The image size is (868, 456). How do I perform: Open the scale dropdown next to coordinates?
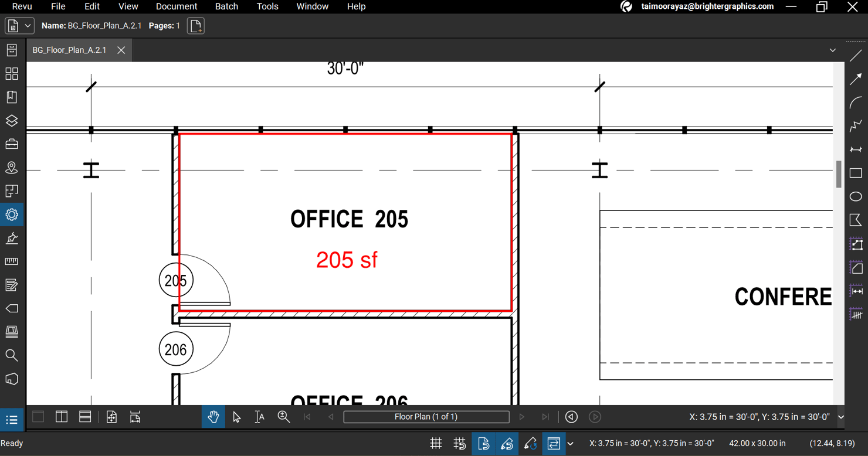841,417
